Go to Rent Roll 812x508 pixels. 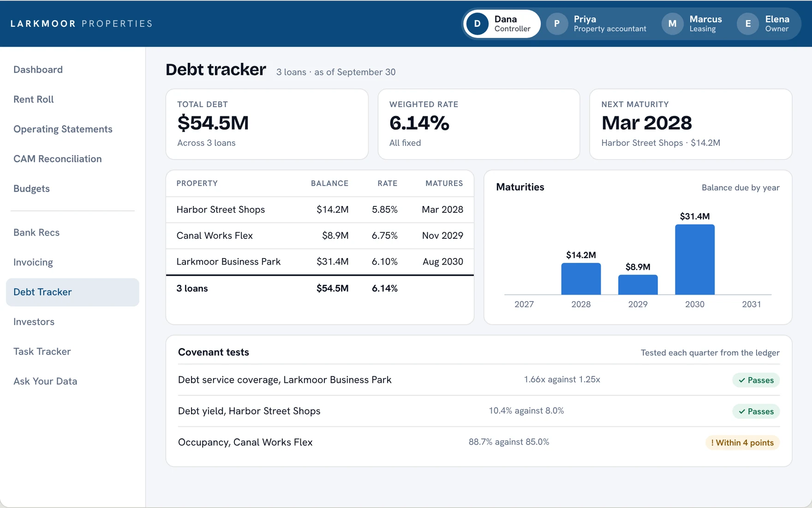point(72,99)
